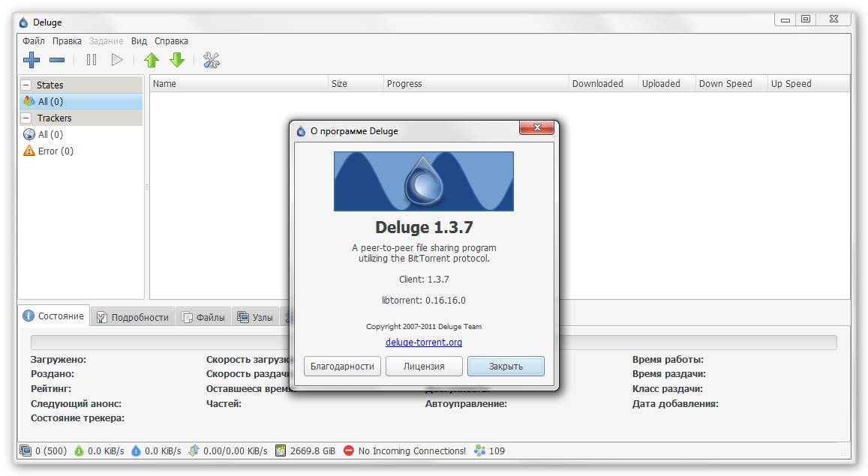Switch to the Подробности tab

(x=133, y=317)
